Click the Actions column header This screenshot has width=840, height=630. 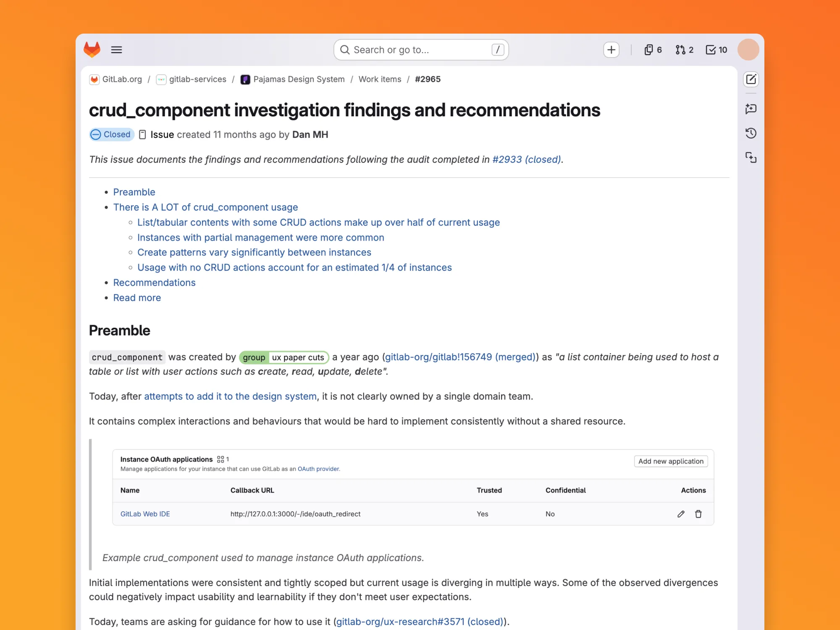693,490
